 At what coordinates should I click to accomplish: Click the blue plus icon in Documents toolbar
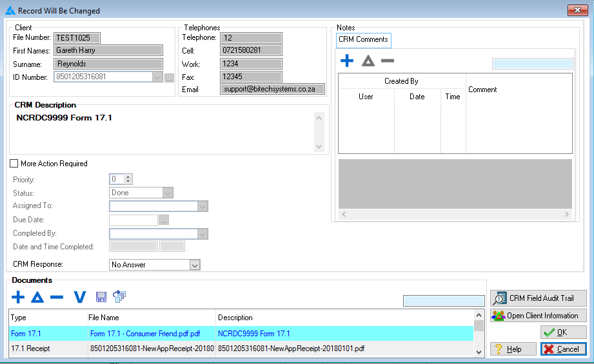pos(18,297)
